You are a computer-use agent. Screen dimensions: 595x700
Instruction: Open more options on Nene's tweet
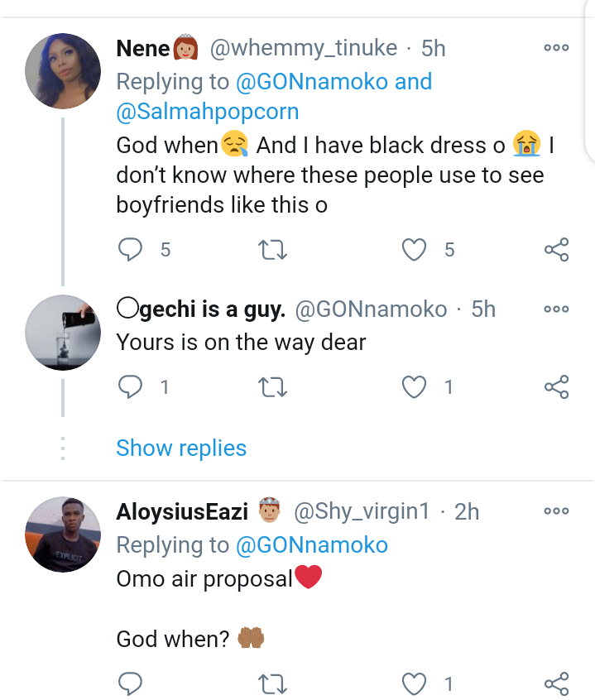556,49
